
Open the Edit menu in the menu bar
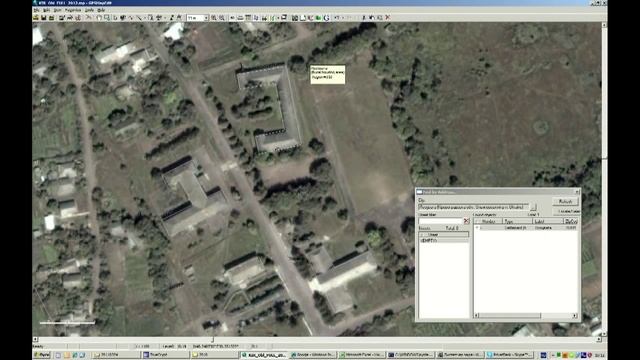tap(47, 10)
